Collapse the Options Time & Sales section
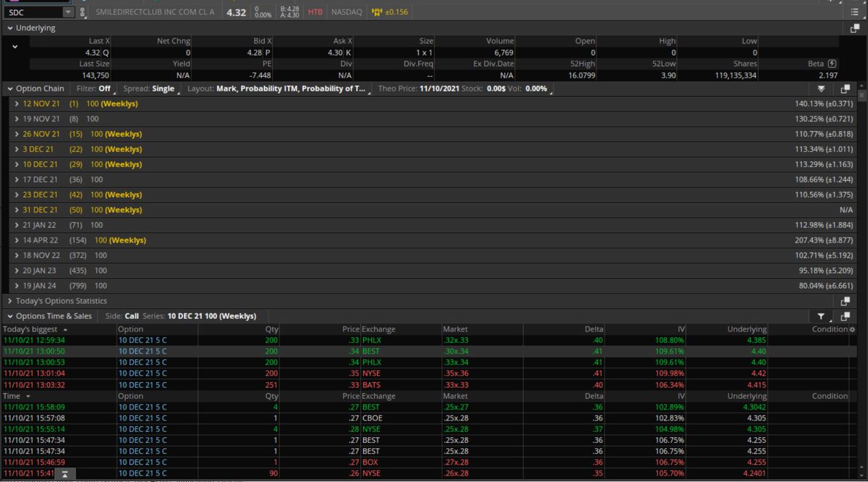 tap(10, 316)
